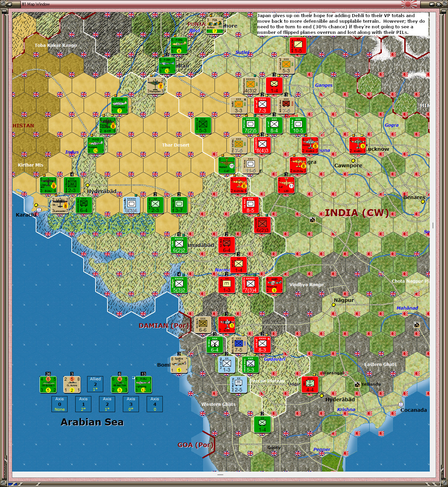The image size is (448, 487).
Task: Select the P-47B fighter counter
Action: click(x=120, y=106)
